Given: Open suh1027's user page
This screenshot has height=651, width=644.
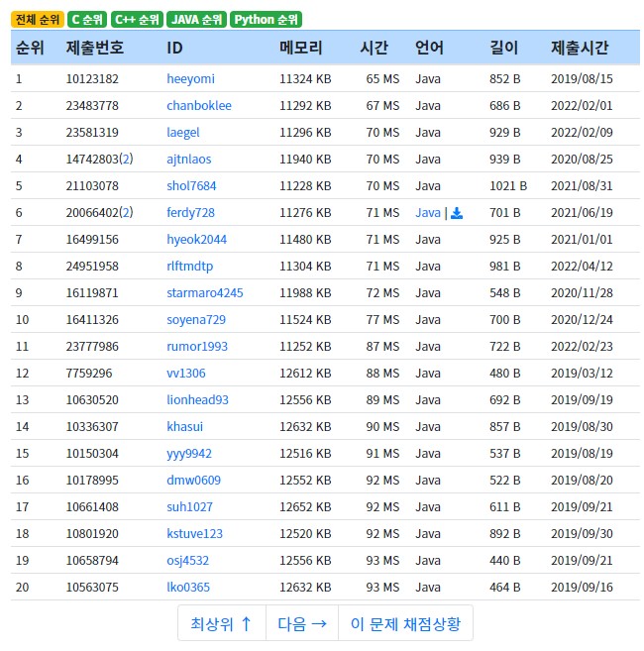Looking at the screenshot, I should [x=189, y=507].
